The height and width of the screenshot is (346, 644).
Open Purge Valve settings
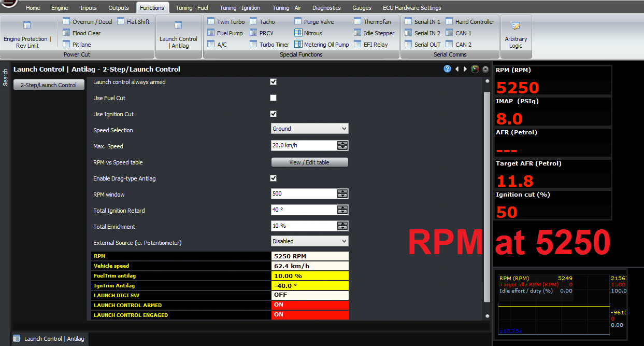tap(314, 22)
